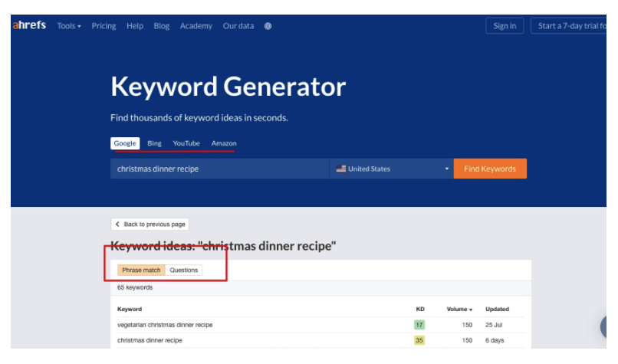618x364 pixels.
Task: Focus the keyword search input field
Action: (x=219, y=169)
